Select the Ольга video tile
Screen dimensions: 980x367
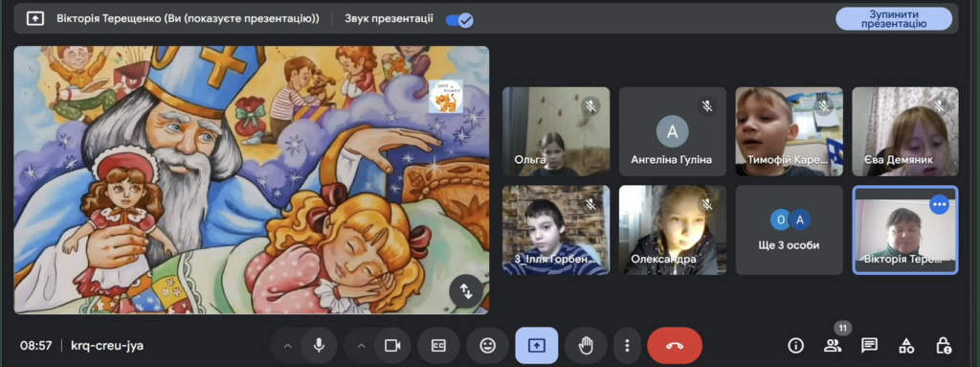click(556, 131)
